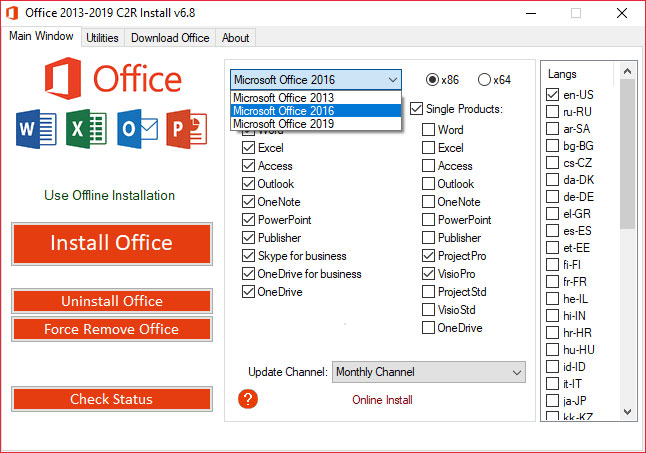
Task: Check VisioStd single product
Action: click(x=428, y=310)
